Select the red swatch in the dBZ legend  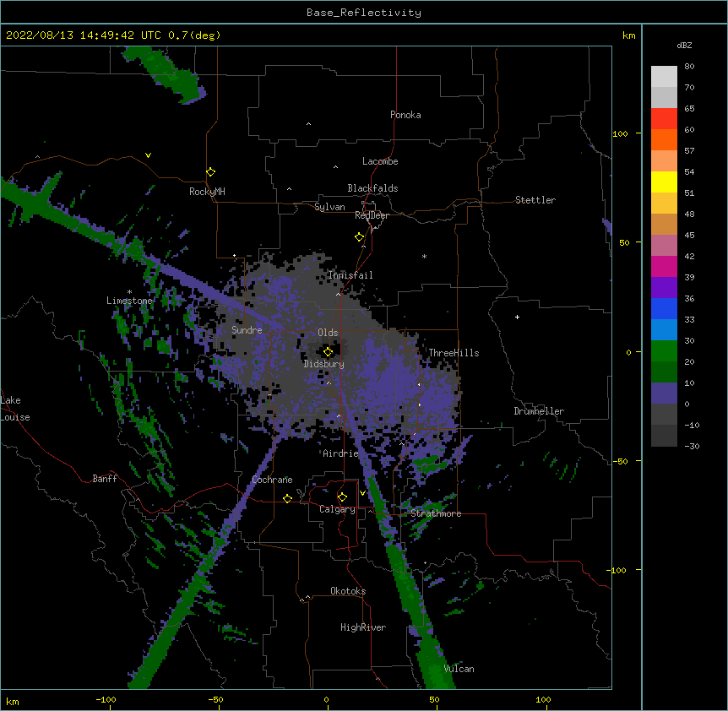664,119
